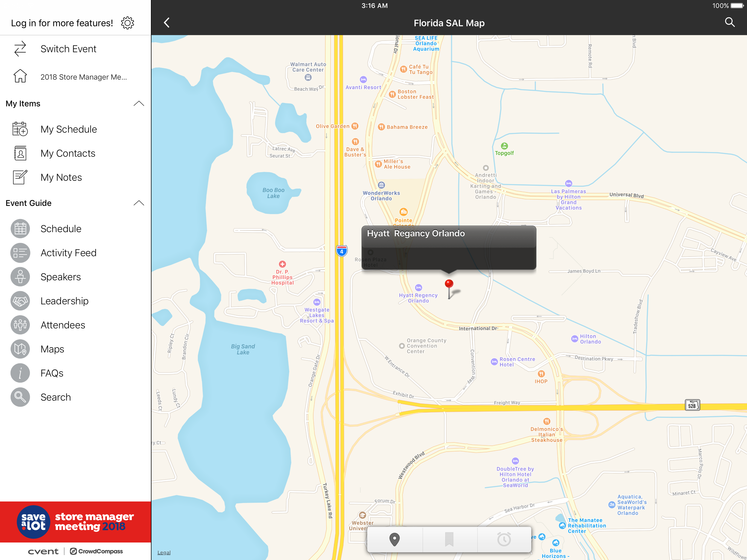Tap the Florida SAL Map title
Screen dimensions: 747x560
tap(449, 23)
